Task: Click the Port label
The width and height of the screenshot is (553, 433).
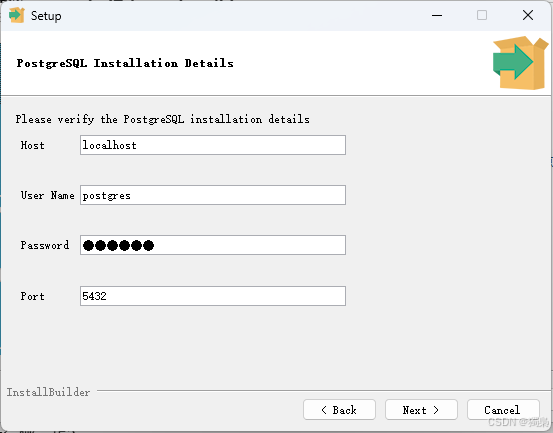Action: (32, 296)
